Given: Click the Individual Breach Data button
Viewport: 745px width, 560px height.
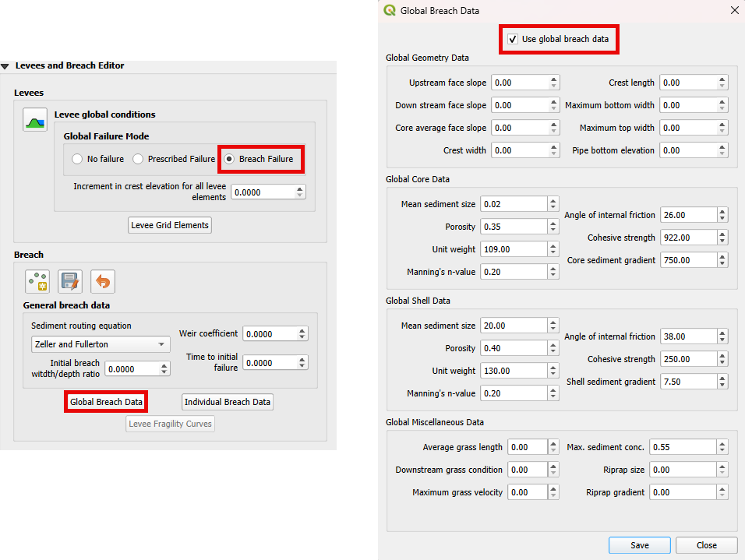Looking at the screenshot, I should pyautogui.click(x=227, y=402).
